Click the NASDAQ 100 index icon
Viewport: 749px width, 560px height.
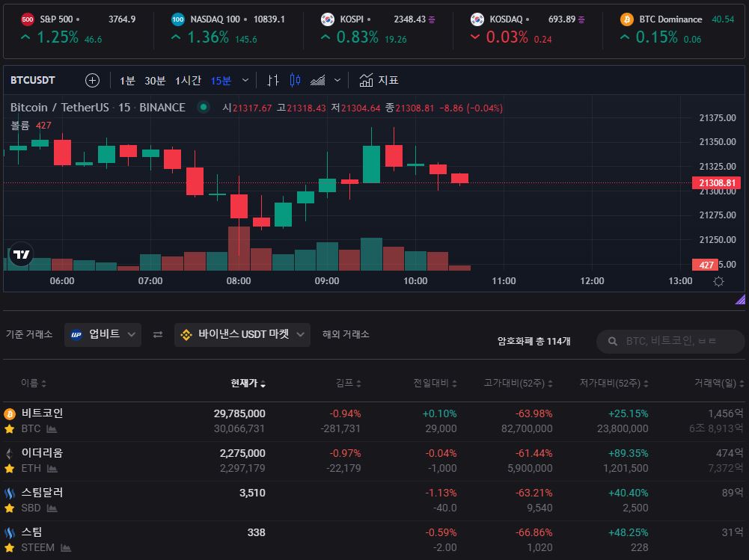coord(177,19)
